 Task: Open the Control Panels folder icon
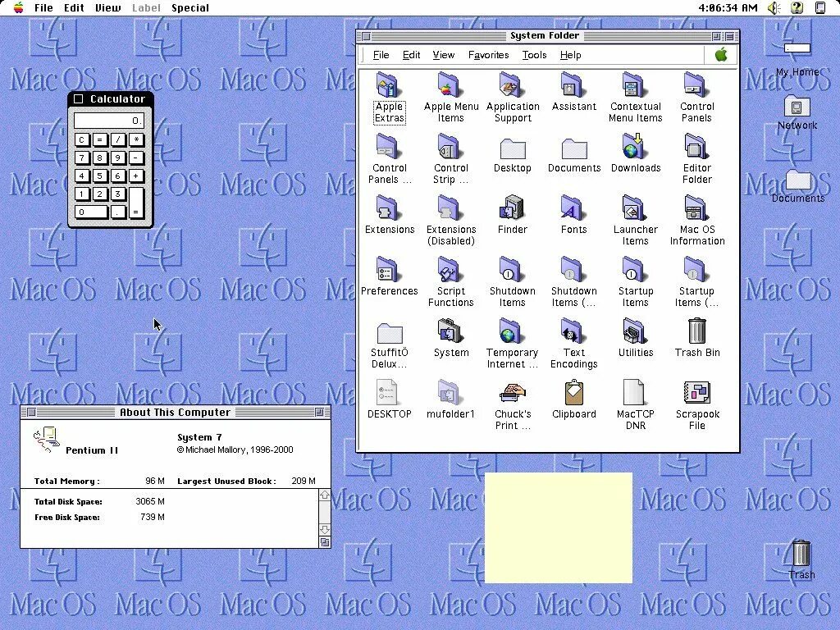696,85
